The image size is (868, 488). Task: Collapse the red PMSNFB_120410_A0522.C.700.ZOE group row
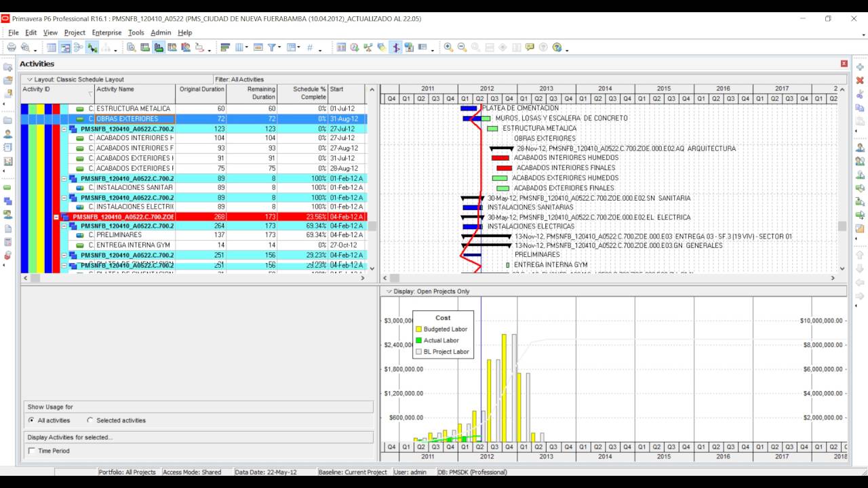point(57,217)
